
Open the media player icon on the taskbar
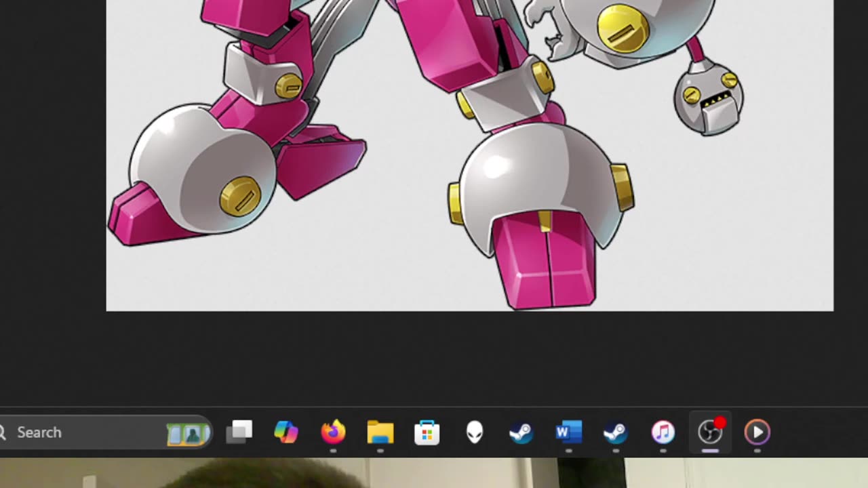[x=757, y=432]
